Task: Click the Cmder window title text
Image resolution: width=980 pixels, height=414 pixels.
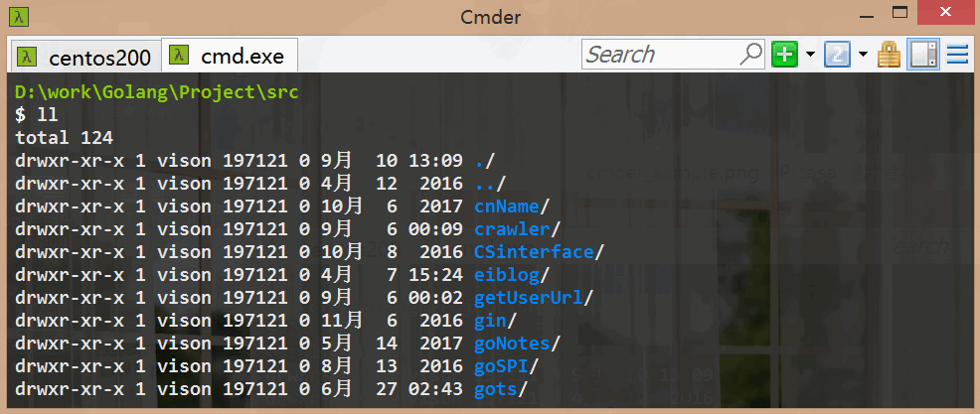Action: point(491,17)
